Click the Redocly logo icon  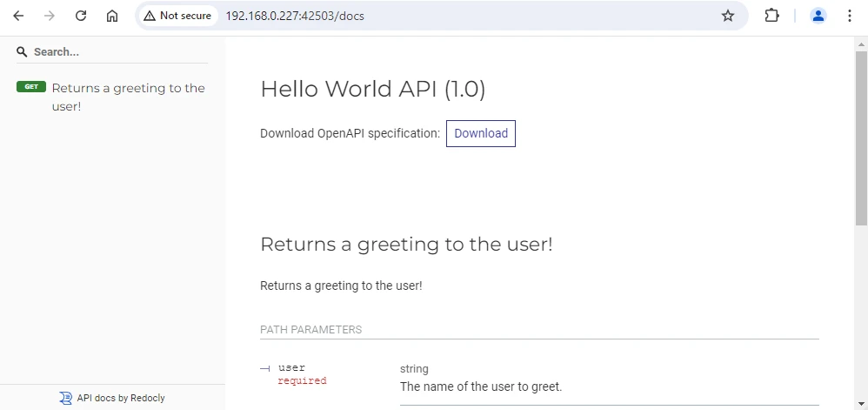[x=66, y=398]
